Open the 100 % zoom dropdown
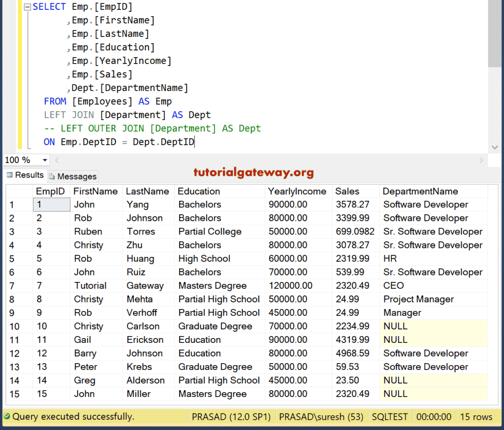504x430 pixels. tap(45, 160)
